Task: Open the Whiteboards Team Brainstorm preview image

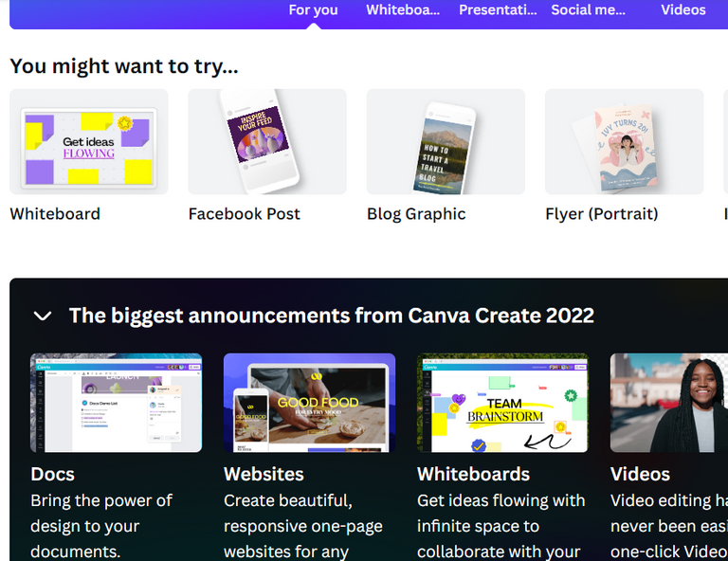Action: click(502, 403)
